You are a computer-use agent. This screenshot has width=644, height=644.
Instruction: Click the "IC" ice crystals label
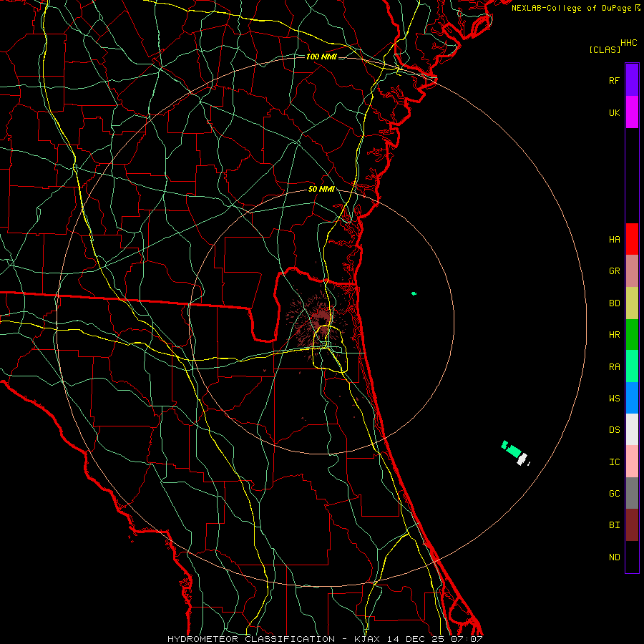[614, 462]
